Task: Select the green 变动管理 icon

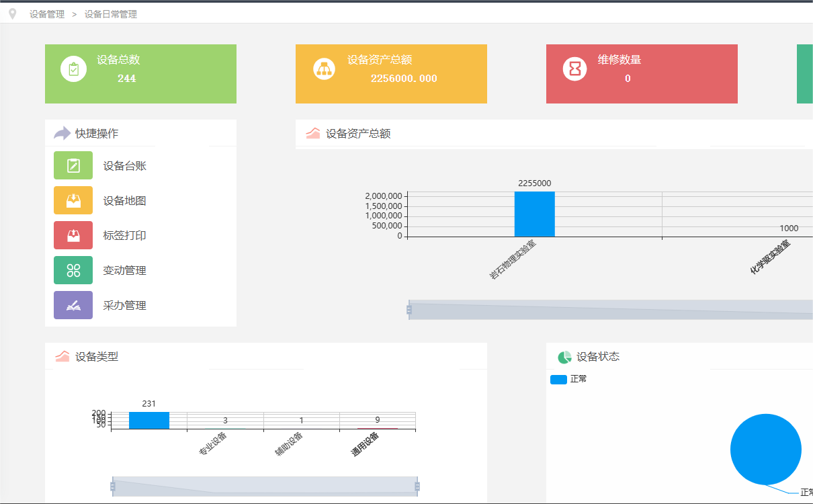Action: (x=73, y=270)
